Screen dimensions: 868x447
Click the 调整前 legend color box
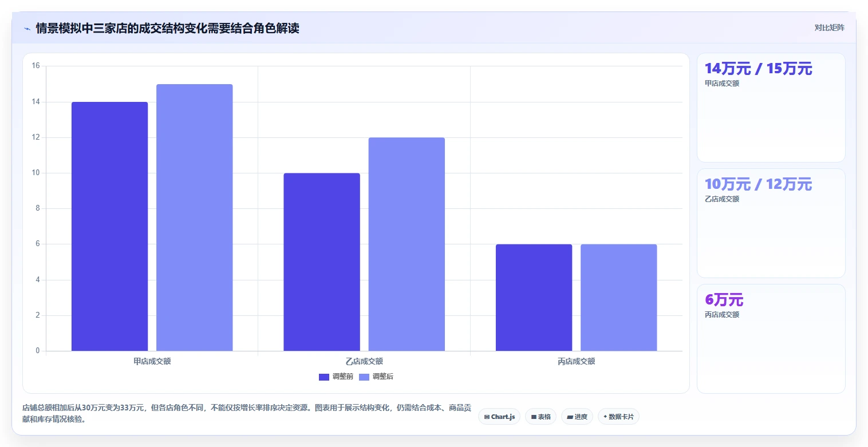click(324, 377)
